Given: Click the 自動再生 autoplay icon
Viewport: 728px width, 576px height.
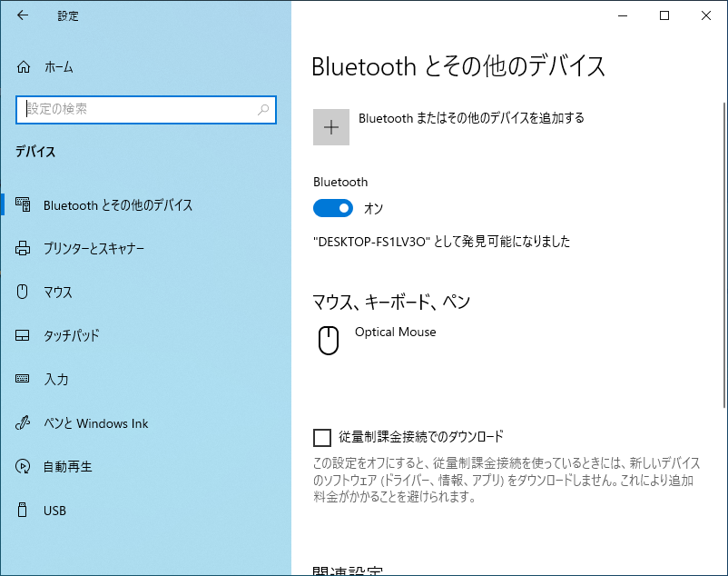Looking at the screenshot, I should (x=23, y=466).
